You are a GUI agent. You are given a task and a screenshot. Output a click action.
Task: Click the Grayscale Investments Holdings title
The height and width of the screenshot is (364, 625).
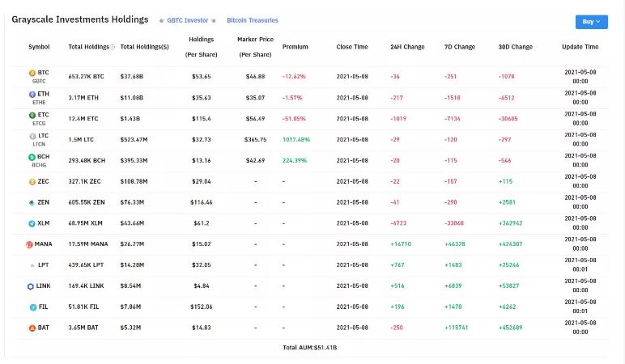[80, 19]
